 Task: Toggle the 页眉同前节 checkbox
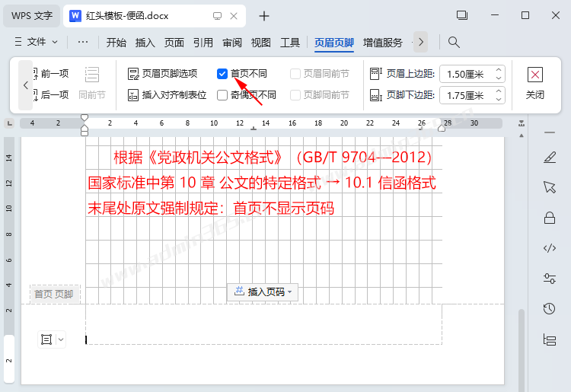coord(295,74)
